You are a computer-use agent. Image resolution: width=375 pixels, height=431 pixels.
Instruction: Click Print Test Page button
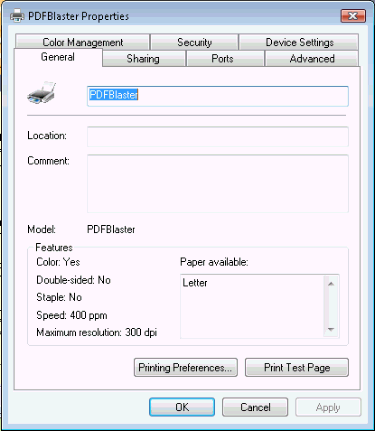pyautogui.click(x=297, y=367)
